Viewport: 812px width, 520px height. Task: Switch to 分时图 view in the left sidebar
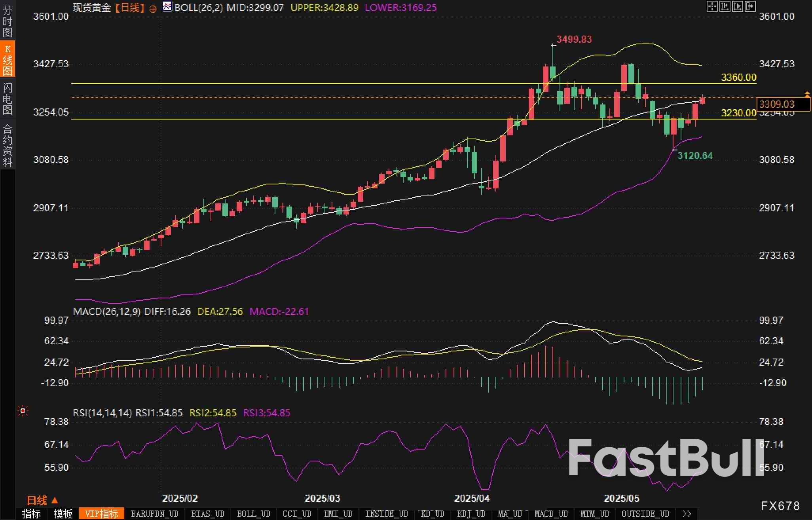(7, 21)
